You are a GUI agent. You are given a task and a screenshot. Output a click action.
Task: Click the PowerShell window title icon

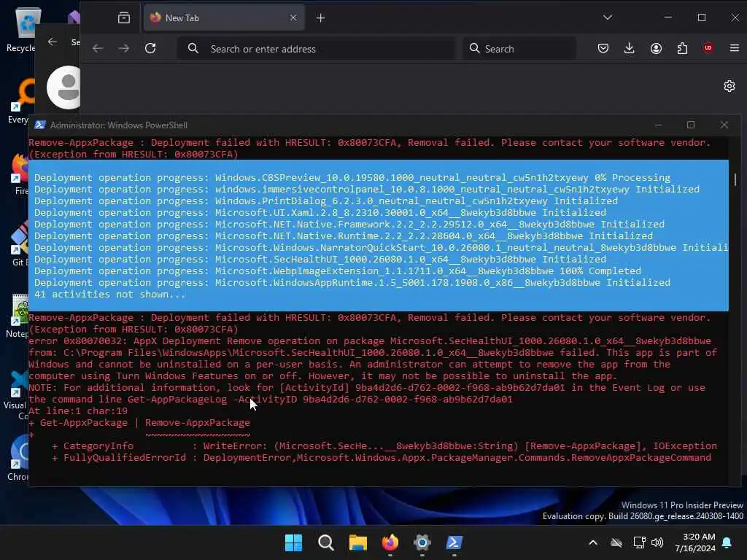[40, 125]
